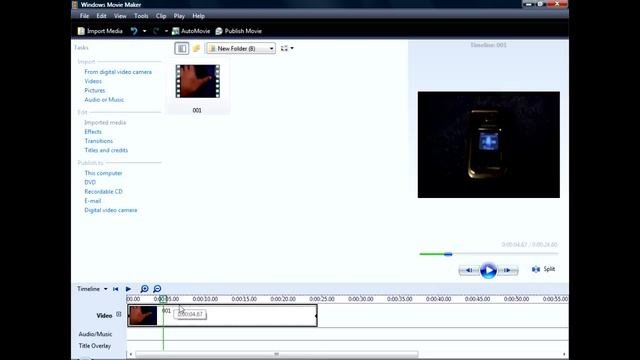Open Titles and credits
This screenshot has height=360, width=640.
pos(106,150)
